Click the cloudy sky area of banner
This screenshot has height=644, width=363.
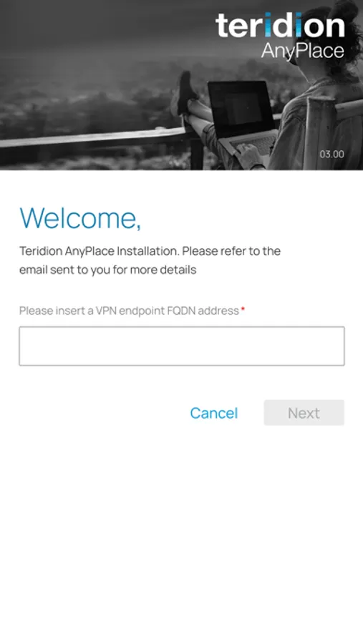click(103, 29)
